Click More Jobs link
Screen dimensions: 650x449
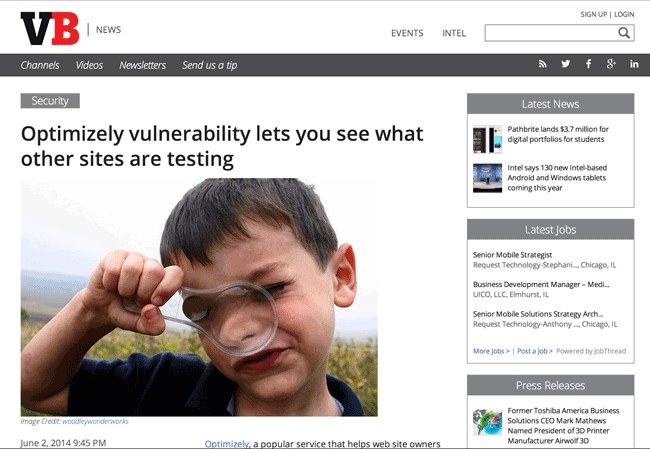[x=491, y=351]
